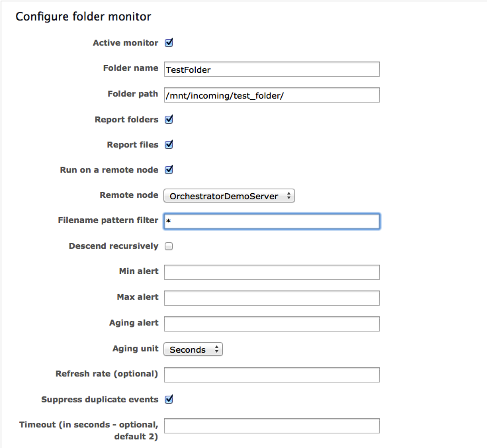Open the Remote node dropdown

pos(229,196)
